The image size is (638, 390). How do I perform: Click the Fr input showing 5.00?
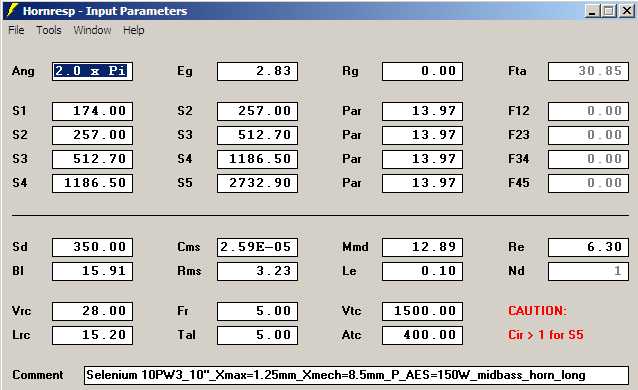tap(257, 311)
